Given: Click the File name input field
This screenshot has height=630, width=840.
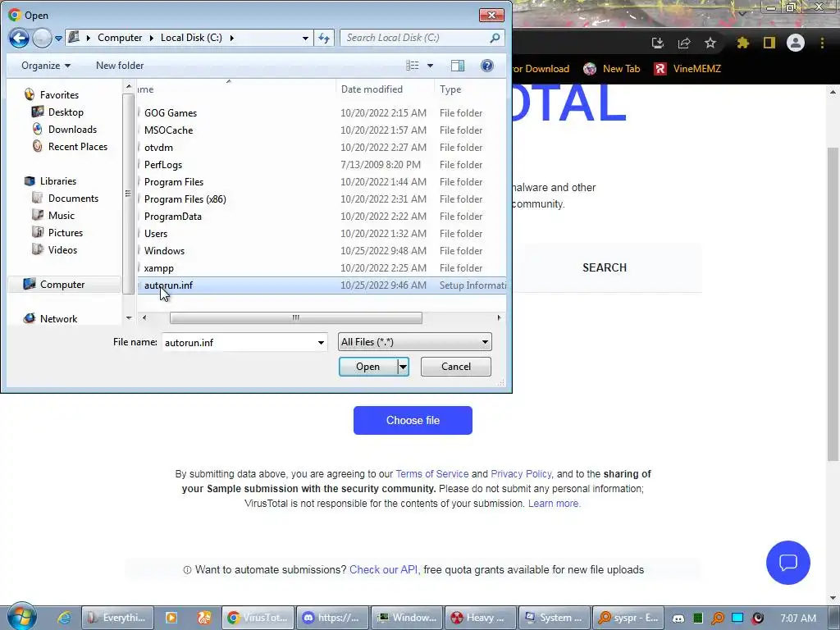Looking at the screenshot, I should click(x=239, y=342).
